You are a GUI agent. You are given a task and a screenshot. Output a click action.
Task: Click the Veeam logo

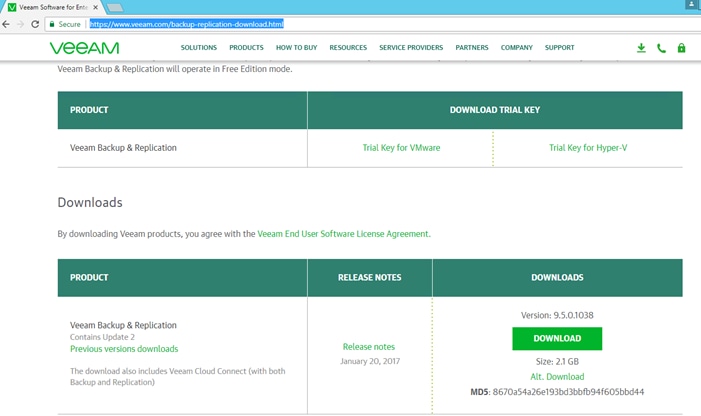(84, 48)
